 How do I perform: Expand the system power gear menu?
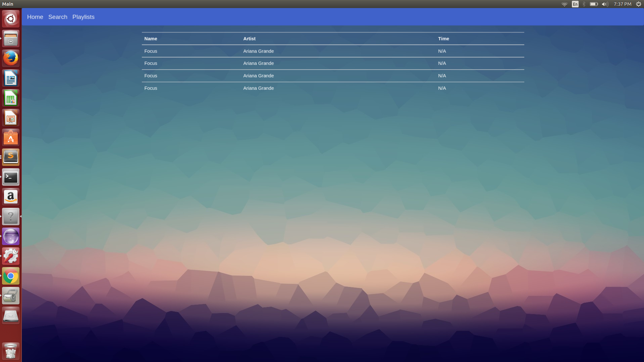tap(638, 4)
